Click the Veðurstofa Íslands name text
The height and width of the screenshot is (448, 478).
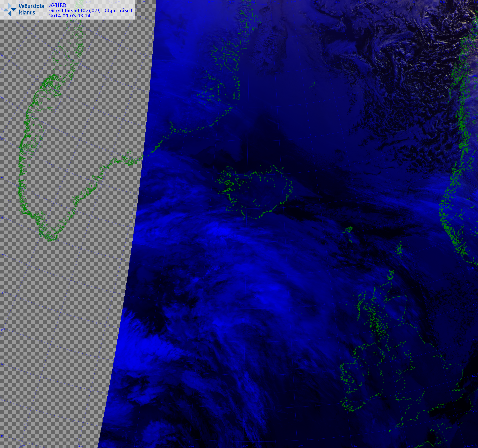(x=31, y=9)
